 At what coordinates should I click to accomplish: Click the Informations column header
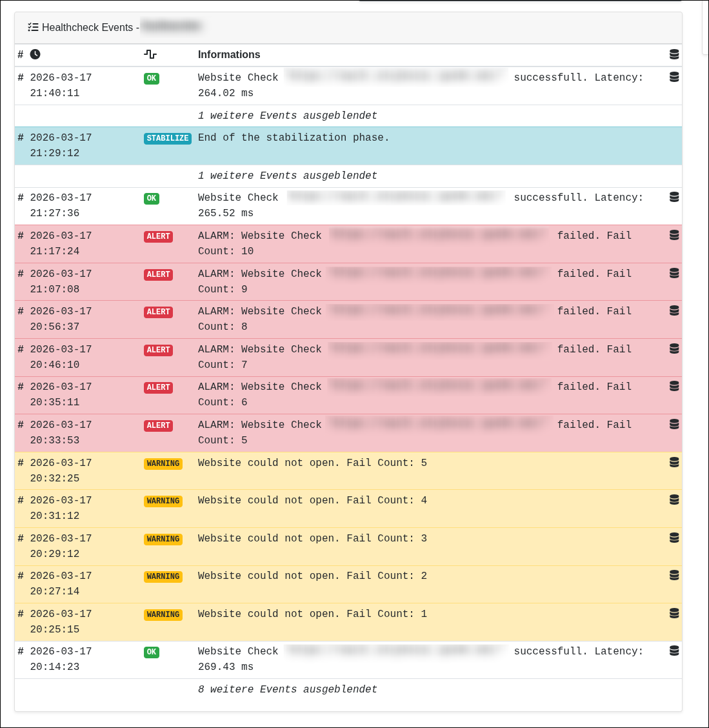pyautogui.click(x=229, y=55)
